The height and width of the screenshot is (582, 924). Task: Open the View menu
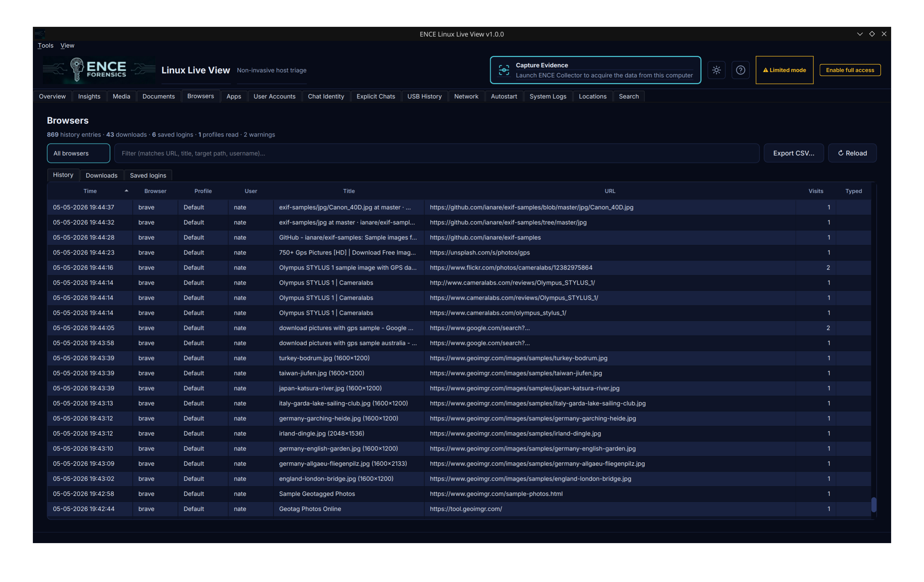point(67,45)
